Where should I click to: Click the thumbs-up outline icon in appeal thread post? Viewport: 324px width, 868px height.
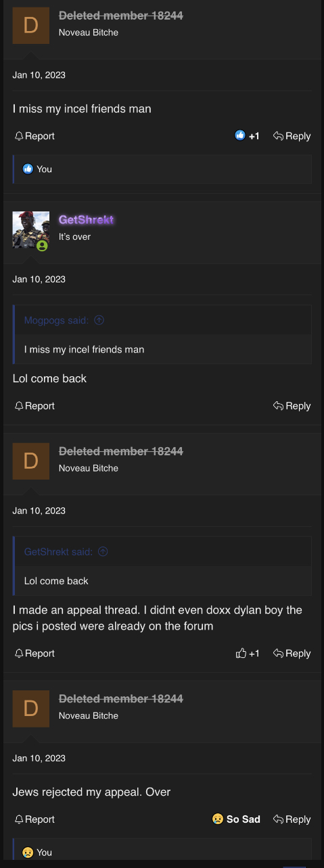point(241,653)
